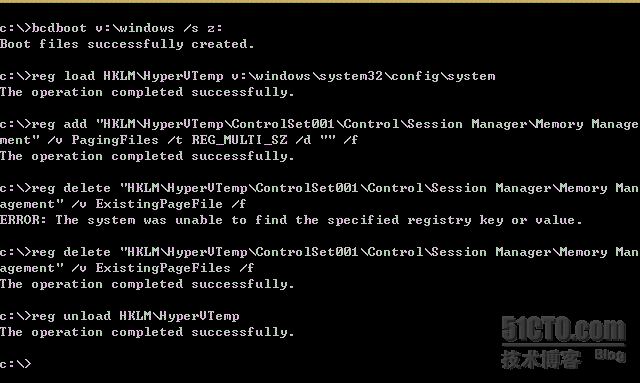Click the reg load HKLM\HyperVTemp command

point(247,76)
